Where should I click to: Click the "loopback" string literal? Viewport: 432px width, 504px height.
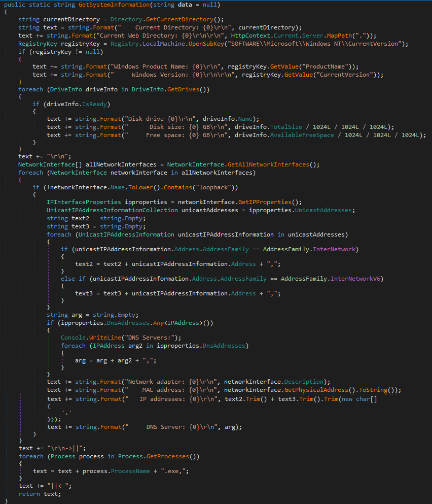point(213,187)
